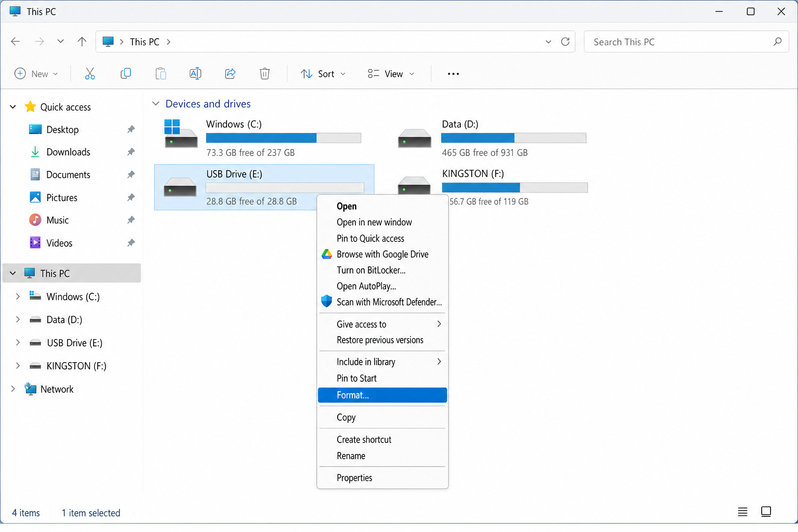Click the Share icon in toolbar
This screenshot has height=532, width=798.
pos(230,74)
